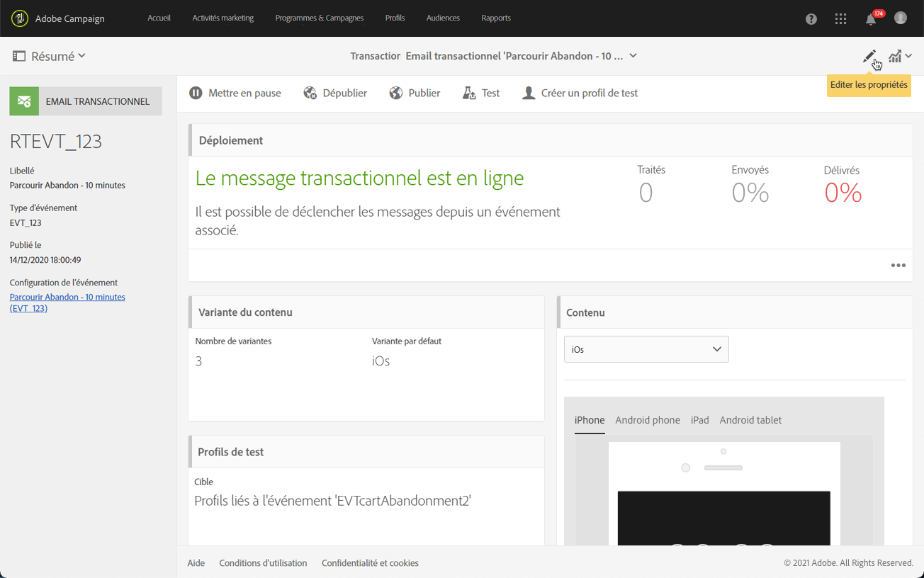Click the Transactior breadcrumb text
The height and width of the screenshot is (578, 924).
pos(376,56)
